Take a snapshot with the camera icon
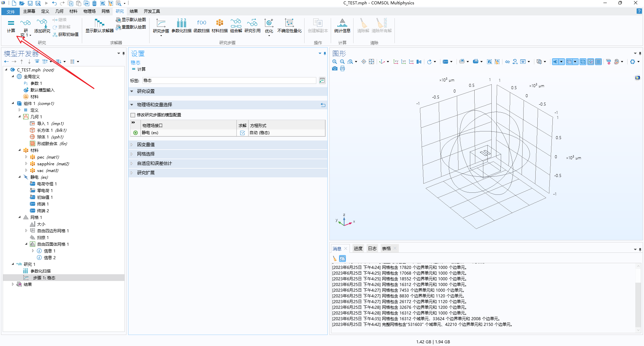The height and width of the screenshot is (346, 644). point(334,68)
